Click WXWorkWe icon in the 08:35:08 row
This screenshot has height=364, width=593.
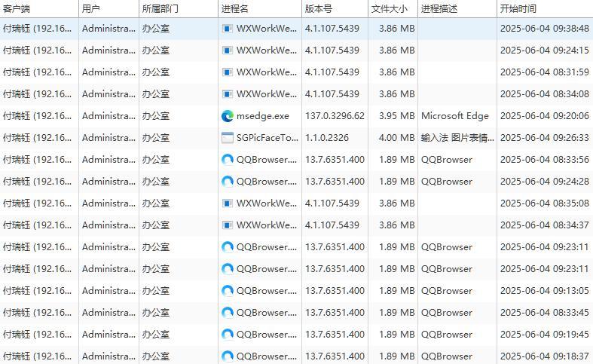pyautogui.click(x=228, y=203)
